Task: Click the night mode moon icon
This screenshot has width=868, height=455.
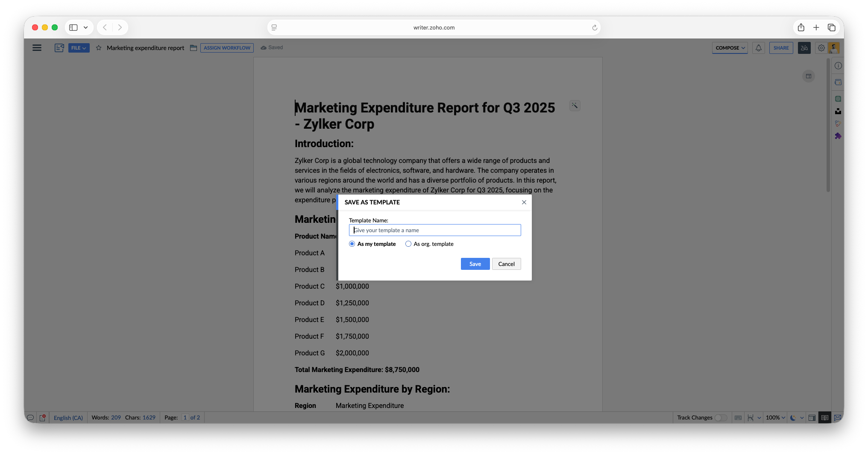Action: (x=793, y=418)
